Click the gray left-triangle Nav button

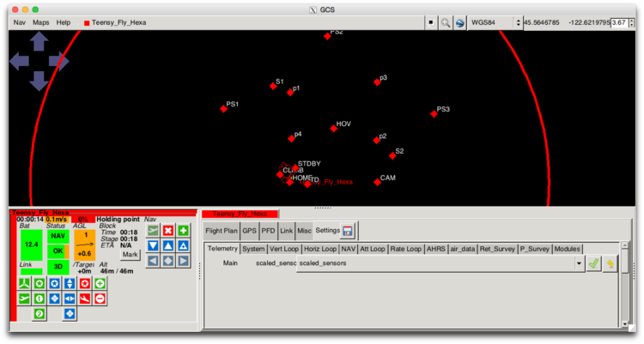153,261
